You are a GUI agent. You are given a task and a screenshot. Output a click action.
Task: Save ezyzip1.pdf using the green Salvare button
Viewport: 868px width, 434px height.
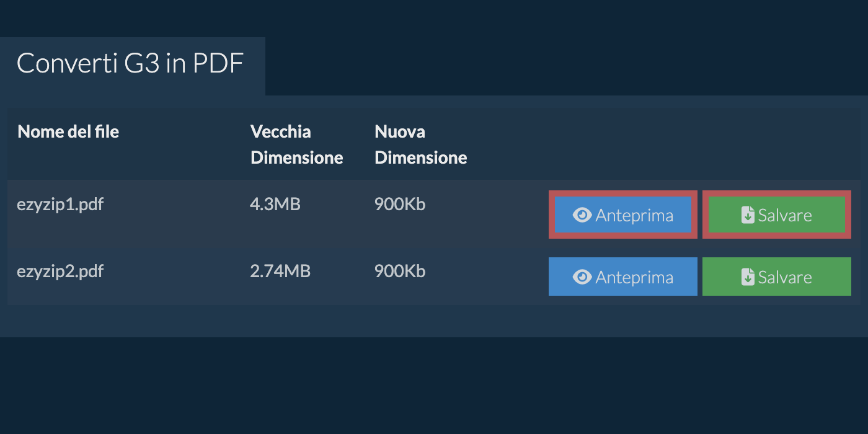click(777, 215)
